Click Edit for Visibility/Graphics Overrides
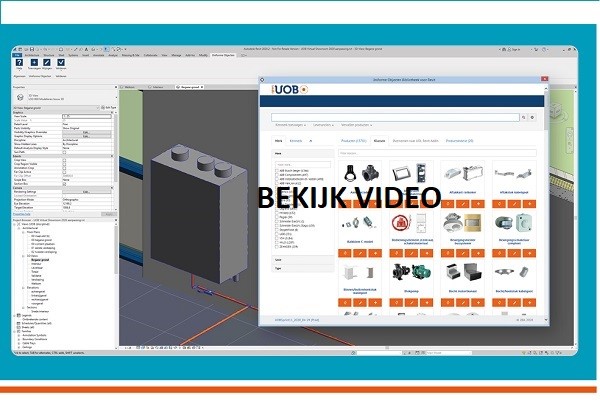 [84, 132]
